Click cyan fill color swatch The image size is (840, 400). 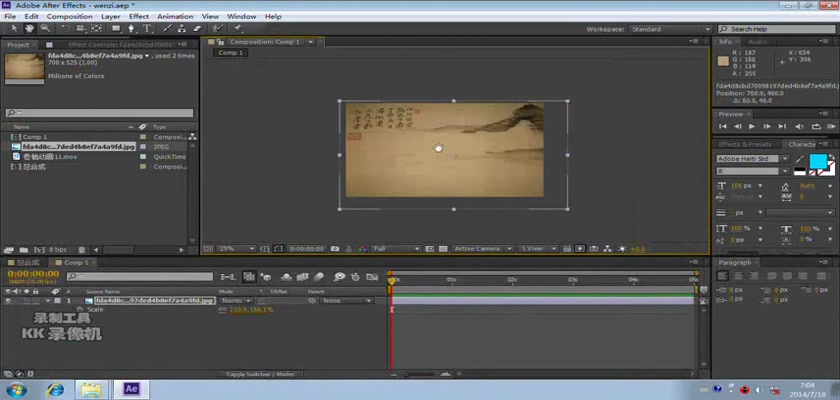[x=818, y=161]
